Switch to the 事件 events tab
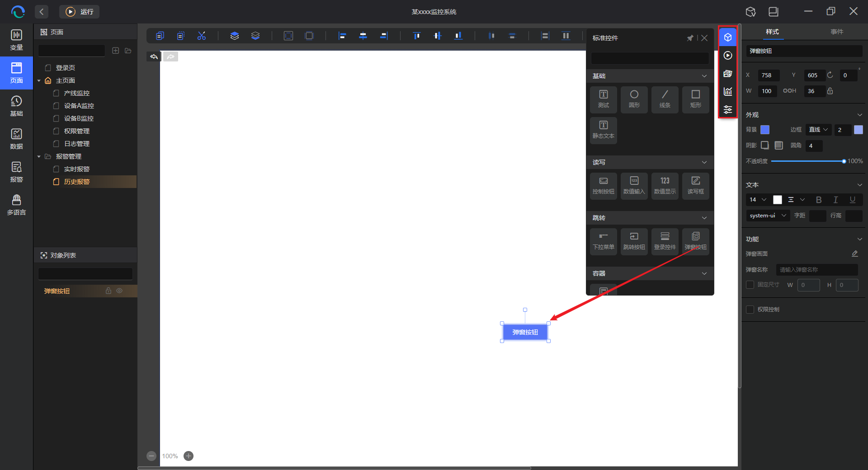The width and height of the screenshot is (868, 470). (x=837, y=32)
